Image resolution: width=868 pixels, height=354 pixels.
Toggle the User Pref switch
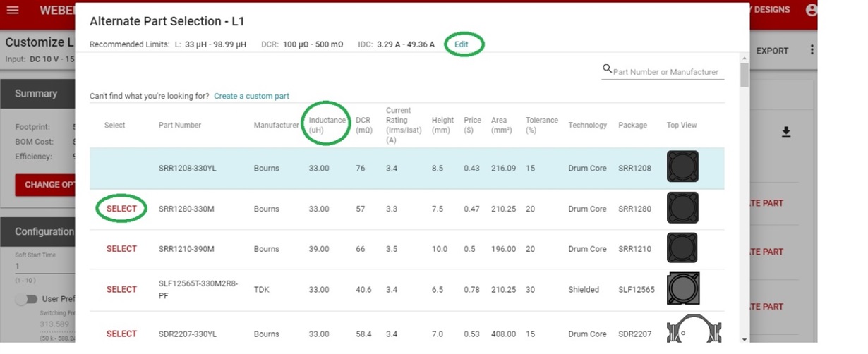[x=27, y=299]
